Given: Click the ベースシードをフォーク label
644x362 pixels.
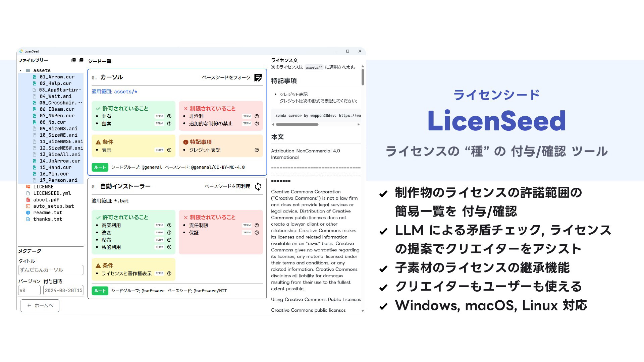Looking at the screenshot, I should (x=226, y=78).
